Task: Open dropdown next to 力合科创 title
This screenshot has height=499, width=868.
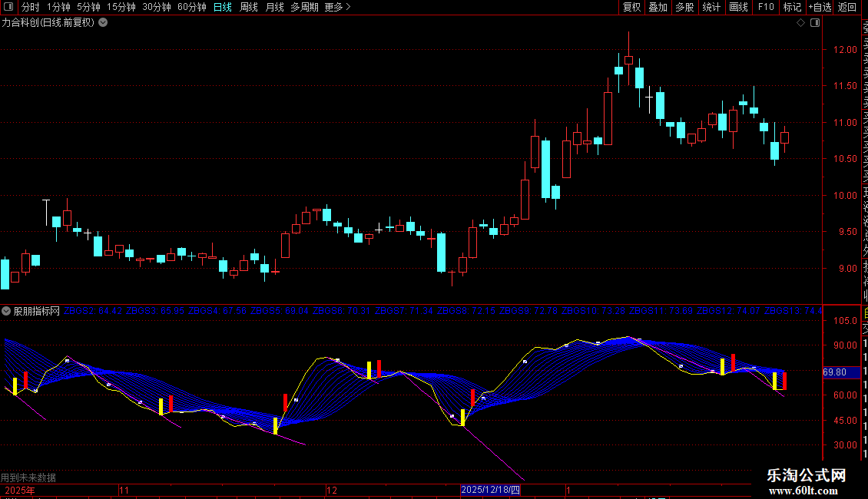Action: pyautogui.click(x=103, y=23)
